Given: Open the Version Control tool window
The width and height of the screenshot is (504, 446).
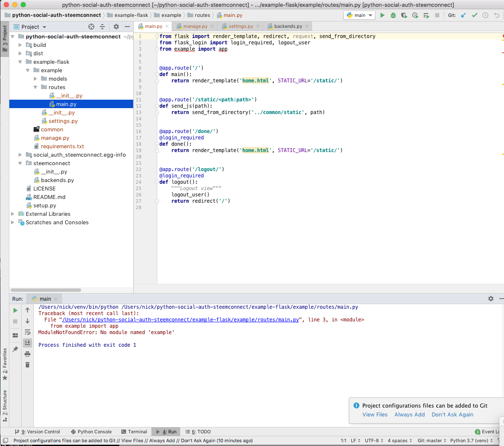Looking at the screenshot, I should pos(37,432).
